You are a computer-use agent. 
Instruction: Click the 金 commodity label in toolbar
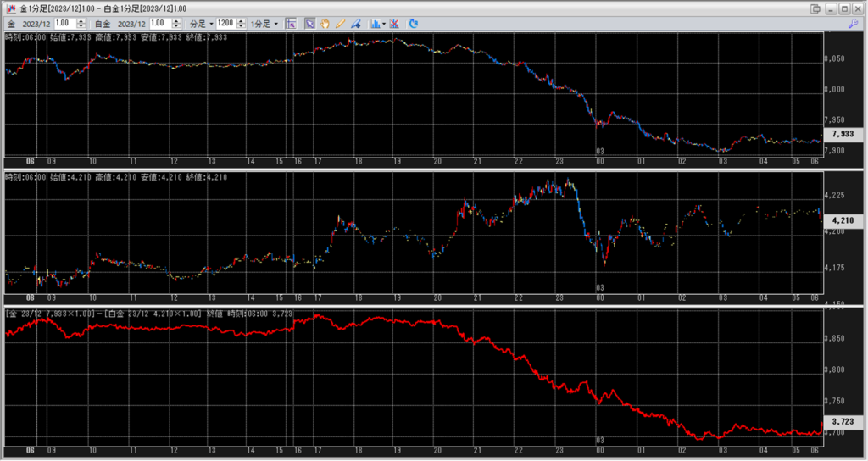(x=11, y=24)
